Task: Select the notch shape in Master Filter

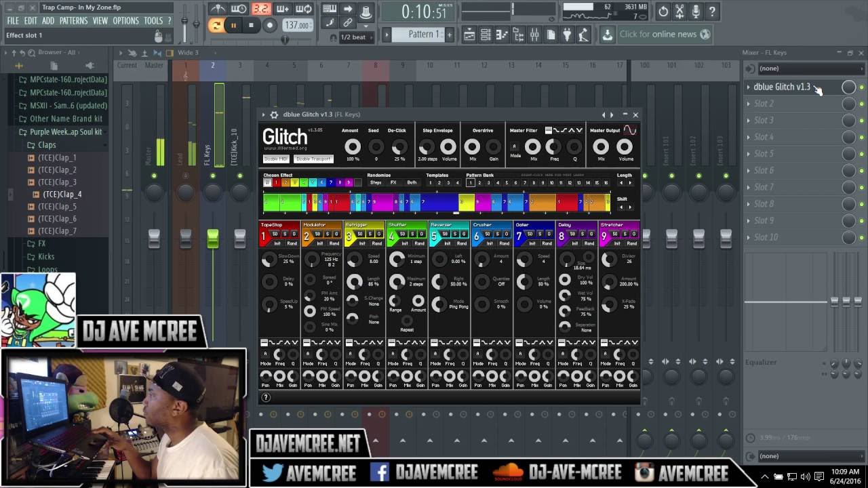Action: point(579,130)
